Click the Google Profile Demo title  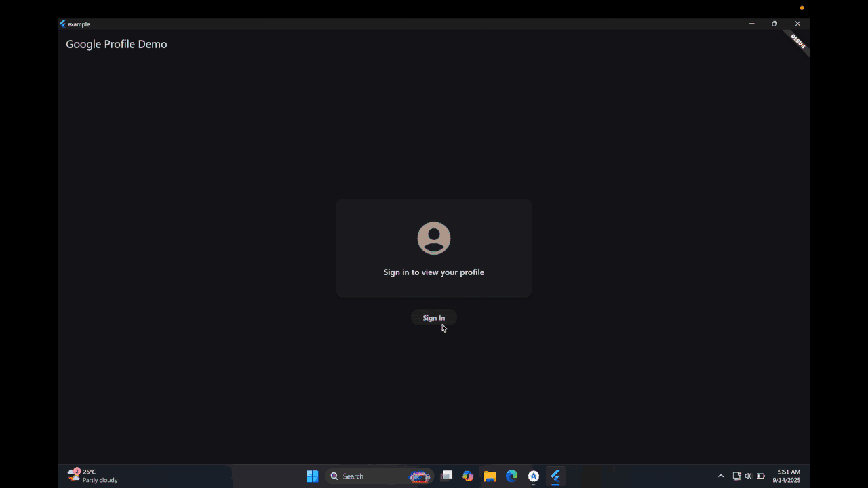pos(117,44)
